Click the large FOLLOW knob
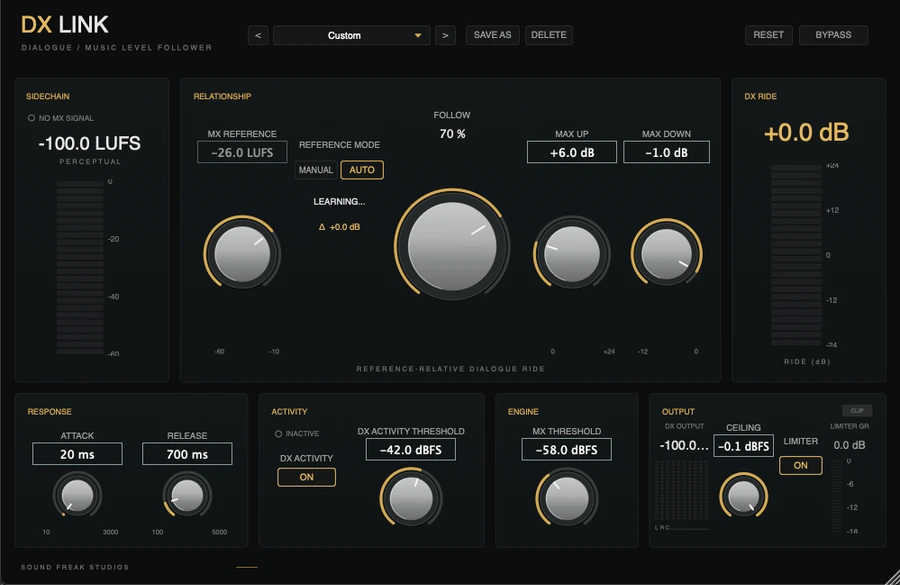This screenshot has width=900, height=585. coord(452,246)
